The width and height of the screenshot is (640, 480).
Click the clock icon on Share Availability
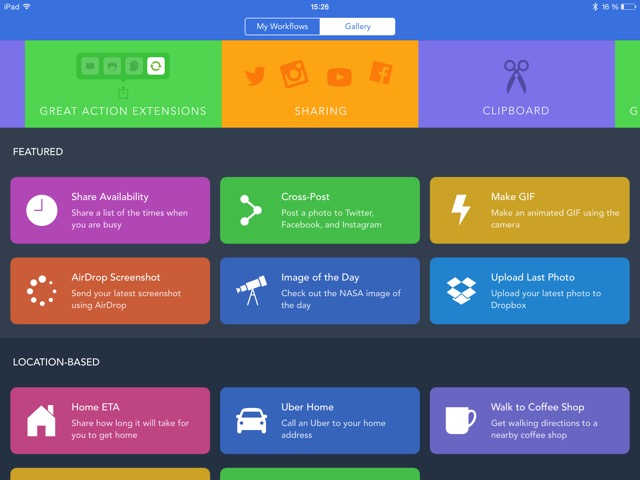(41, 210)
